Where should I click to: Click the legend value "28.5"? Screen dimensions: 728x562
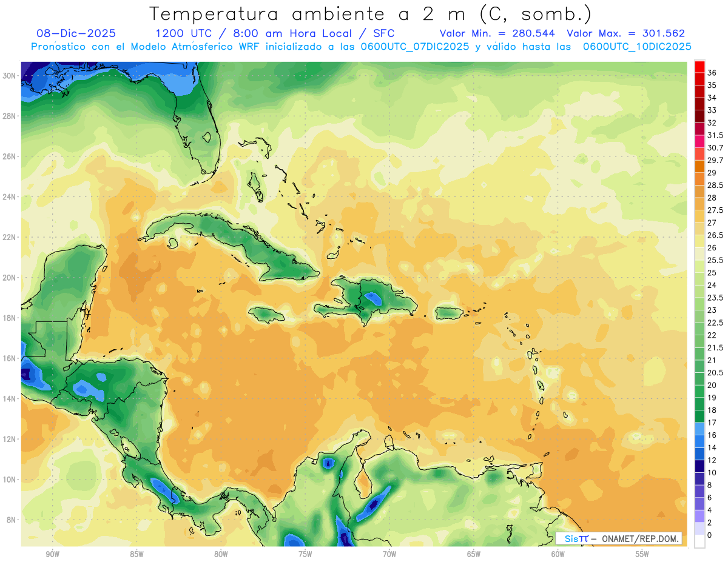(715, 185)
